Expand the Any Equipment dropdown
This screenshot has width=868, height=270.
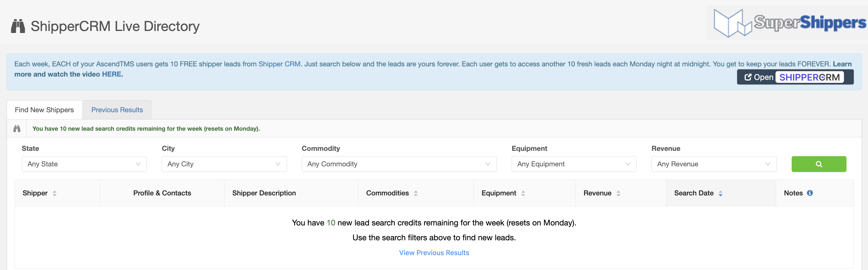[x=574, y=164]
